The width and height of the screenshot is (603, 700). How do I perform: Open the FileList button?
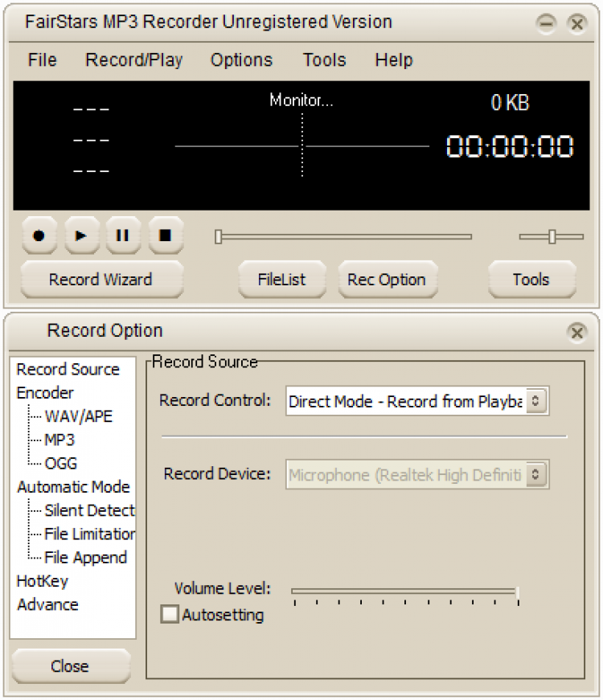click(282, 280)
